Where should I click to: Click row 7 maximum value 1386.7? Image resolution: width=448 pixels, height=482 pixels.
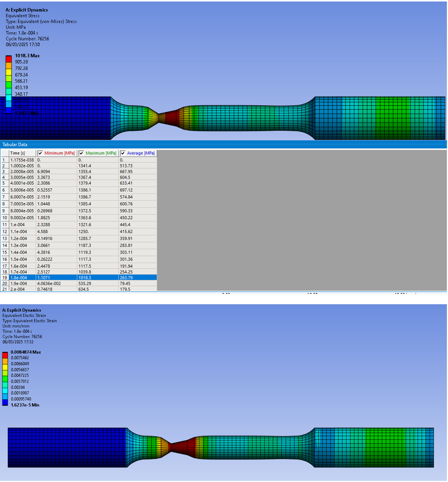pyautogui.click(x=85, y=197)
